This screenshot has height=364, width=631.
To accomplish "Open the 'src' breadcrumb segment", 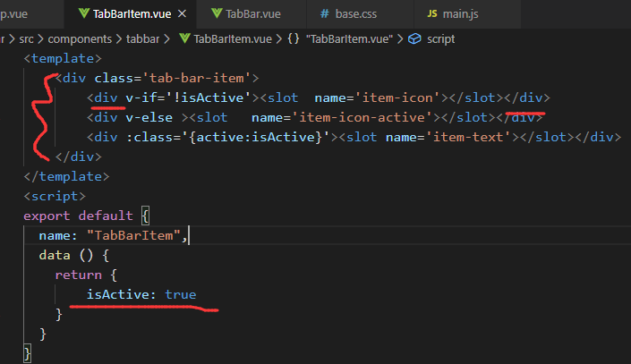I will point(29,38).
